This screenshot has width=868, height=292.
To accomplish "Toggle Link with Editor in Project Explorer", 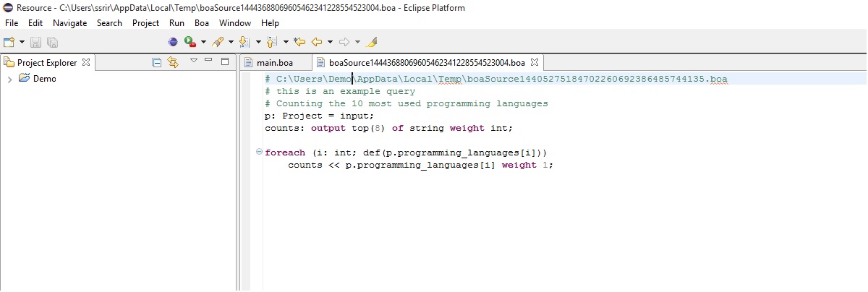I will point(172,62).
